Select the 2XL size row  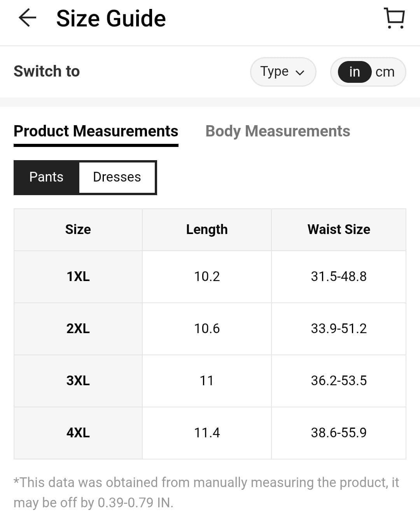[x=78, y=329]
